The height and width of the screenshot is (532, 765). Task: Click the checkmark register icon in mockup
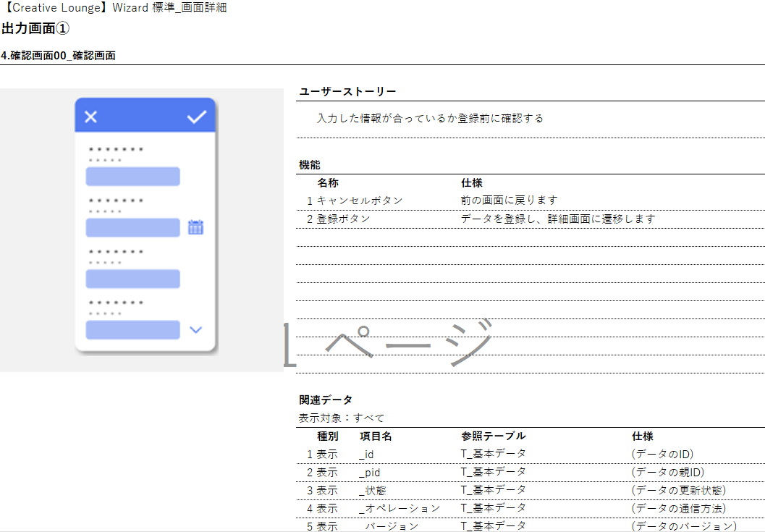196,117
